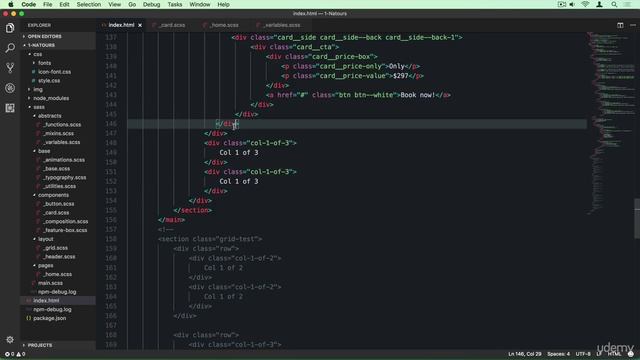The image size is (640, 360).
Task: Change encoding via UTF-8 status
Action: [x=583, y=354]
